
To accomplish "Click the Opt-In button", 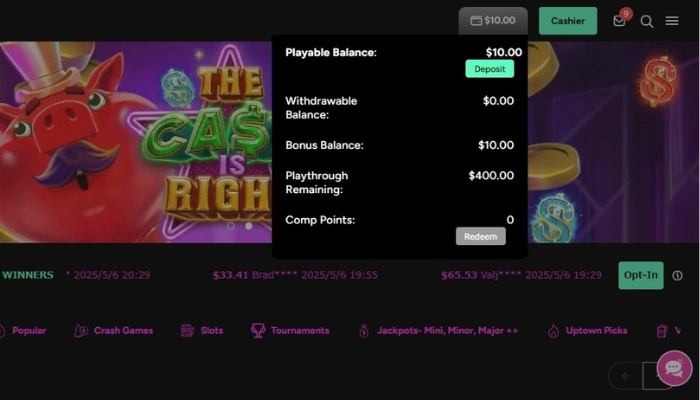I will tap(640, 275).
